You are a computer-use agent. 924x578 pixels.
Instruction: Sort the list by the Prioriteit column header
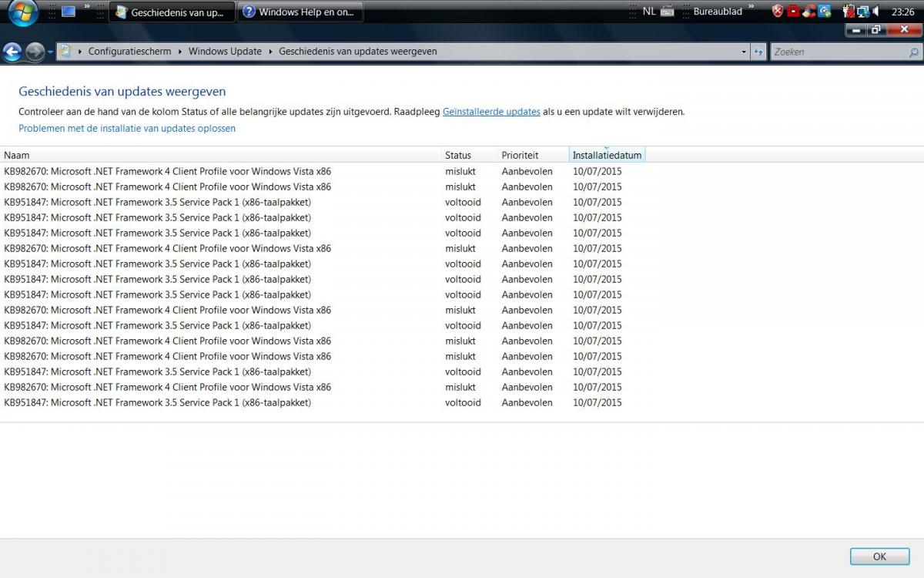[x=534, y=155]
